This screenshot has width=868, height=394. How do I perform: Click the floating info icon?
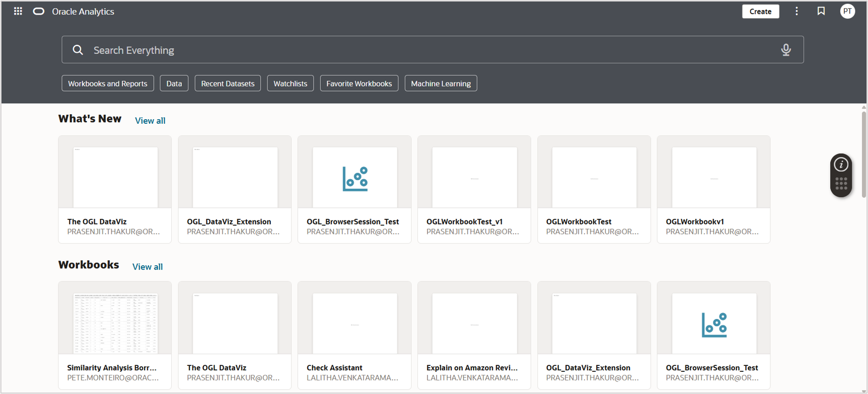841,165
